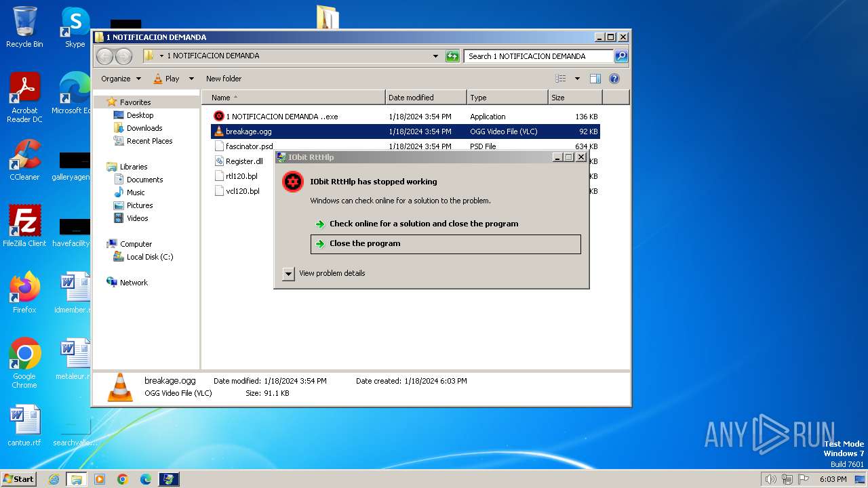Expand the address path folder chevron
The width and height of the screenshot is (868, 488).
(x=161, y=56)
